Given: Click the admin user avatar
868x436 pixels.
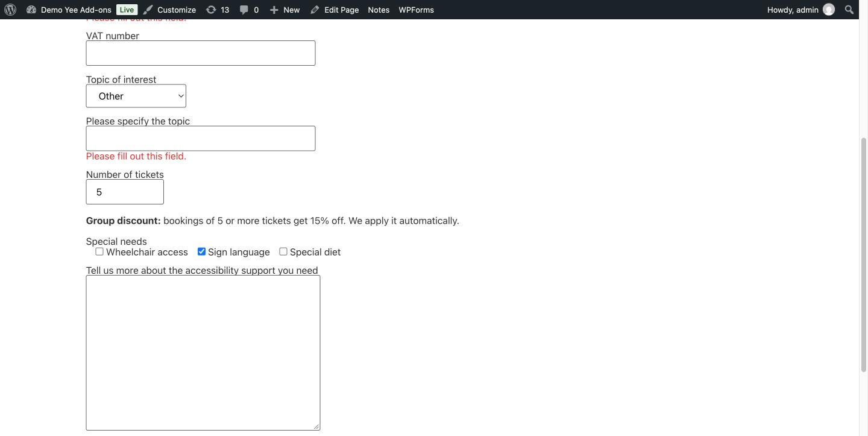Looking at the screenshot, I should pyautogui.click(x=829, y=10).
